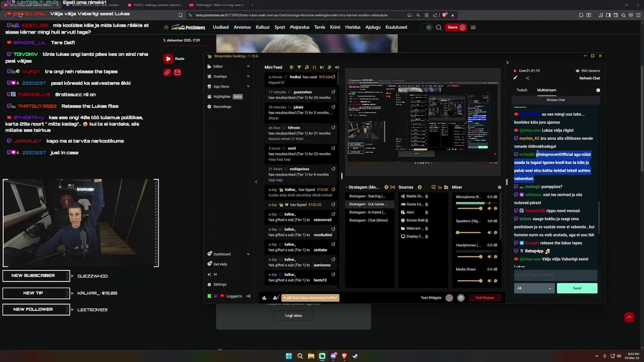The image size is (644, 362).
Task: Click Logi sisse button on Postimees page
Action: 293,315
